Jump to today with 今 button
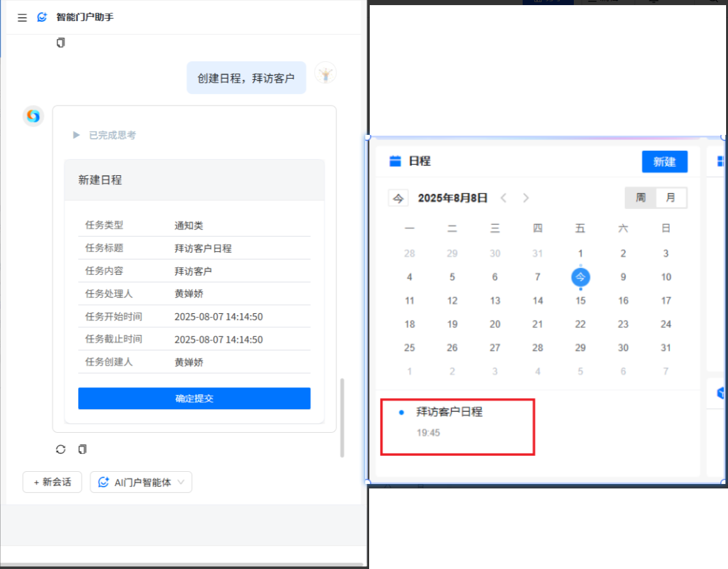This screenshot has width=728, height=569. 398,198
